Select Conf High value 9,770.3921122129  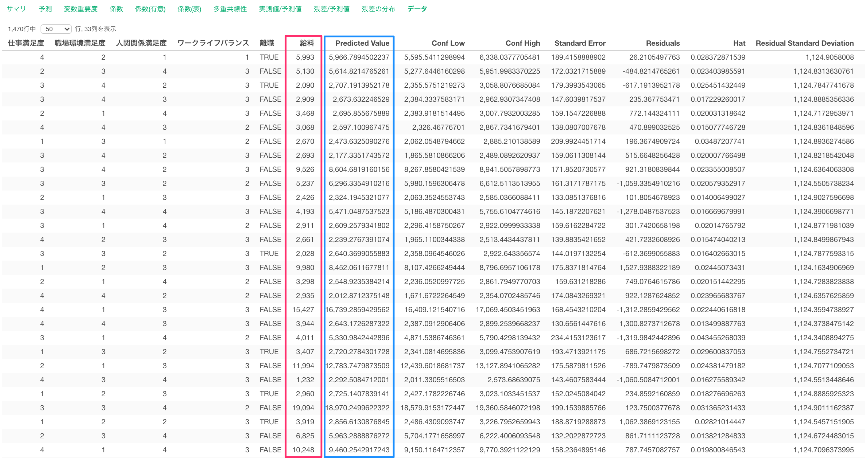509,449
